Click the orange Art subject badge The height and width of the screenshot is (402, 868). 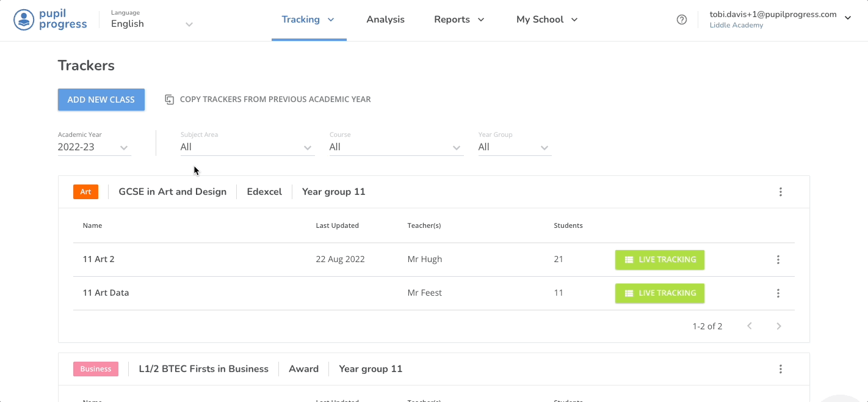(x=86, y=191)
